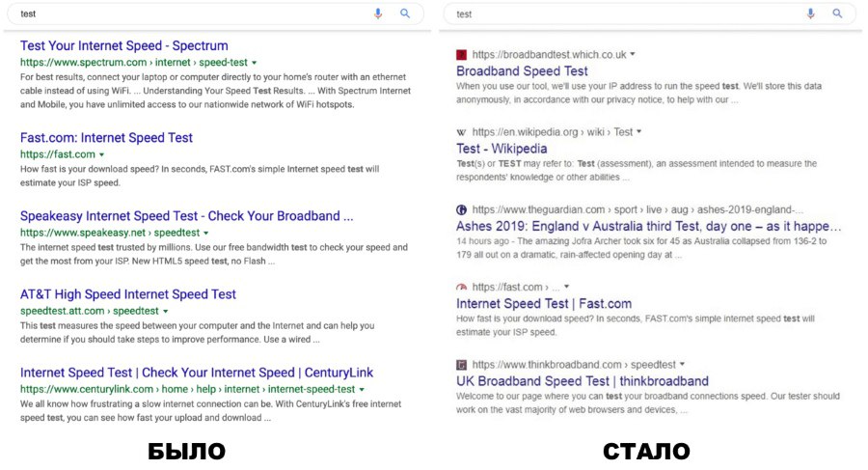868x470 pixels.
Task: Click snippet starting 'This test measures the speed'
Action: point(197,333)
